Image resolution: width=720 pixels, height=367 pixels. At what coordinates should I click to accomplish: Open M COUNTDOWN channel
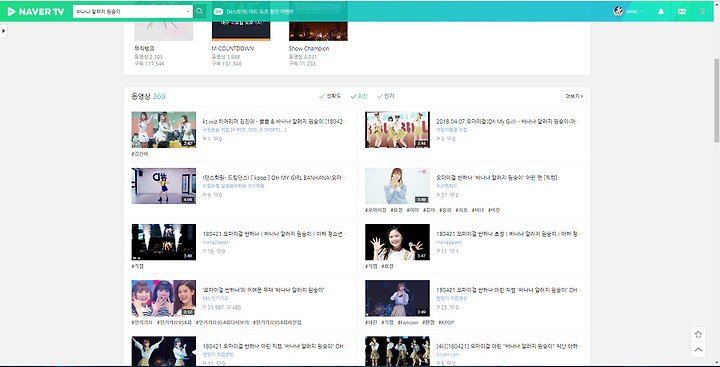point(232,48)
